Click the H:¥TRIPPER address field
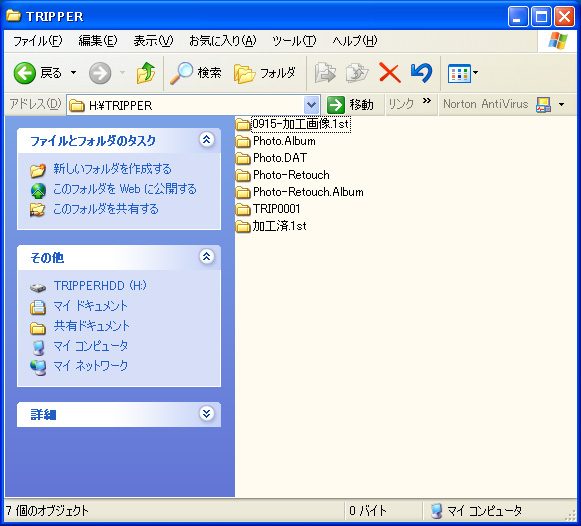 pos(186,105)
